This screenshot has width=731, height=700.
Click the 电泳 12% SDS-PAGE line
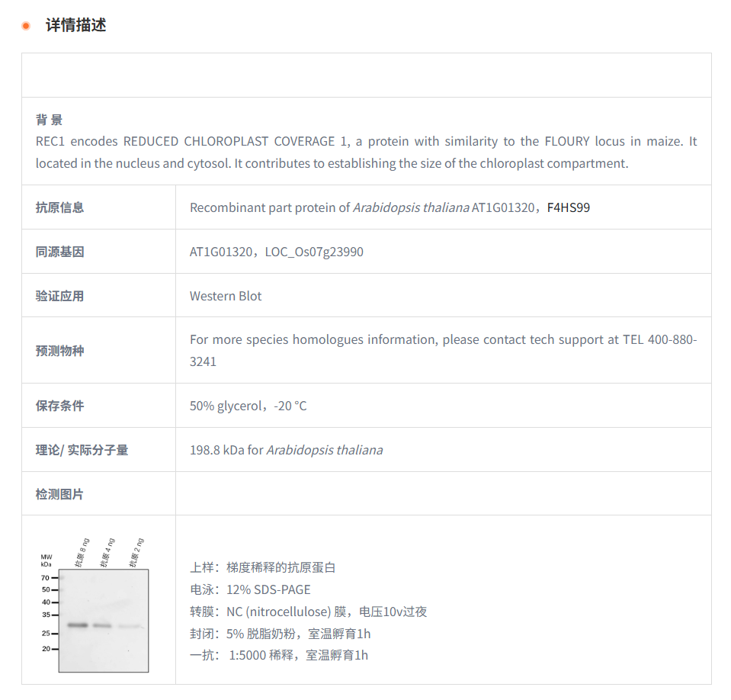tap(250, 589)
